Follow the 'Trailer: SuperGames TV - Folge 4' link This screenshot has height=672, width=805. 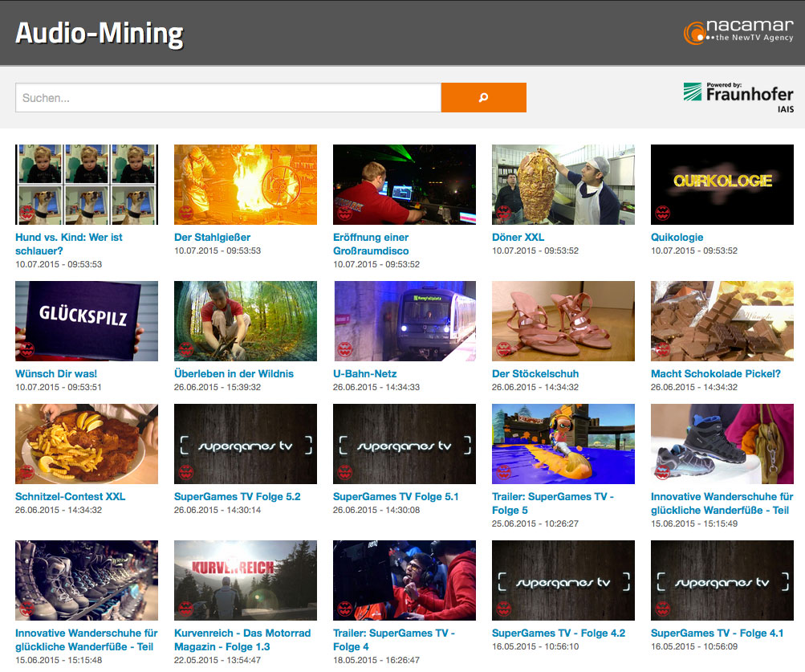coord(394,640)
